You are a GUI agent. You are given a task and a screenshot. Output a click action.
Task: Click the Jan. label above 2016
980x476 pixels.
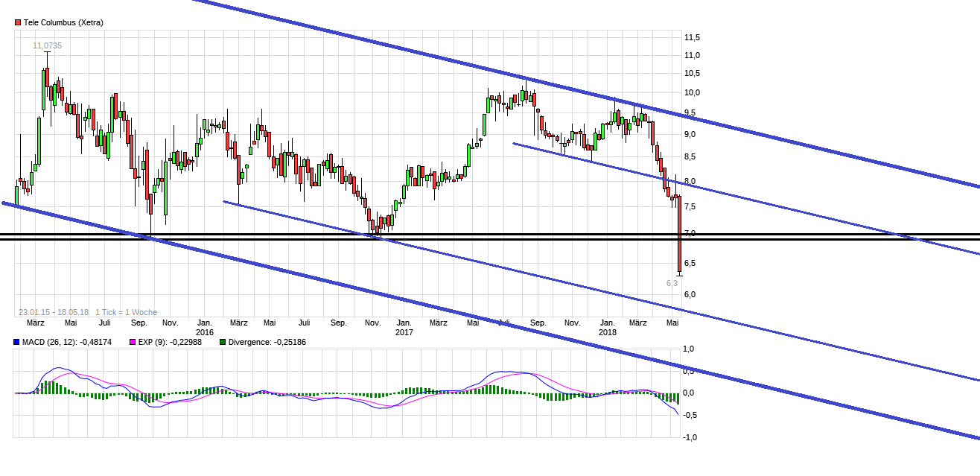[205, 323]
